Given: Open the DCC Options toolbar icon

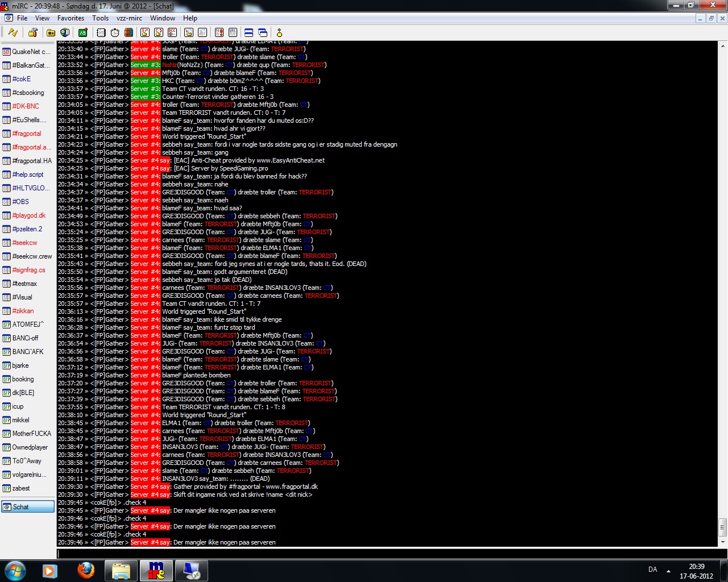Looking at the screenshot, I should pos(172,32).
